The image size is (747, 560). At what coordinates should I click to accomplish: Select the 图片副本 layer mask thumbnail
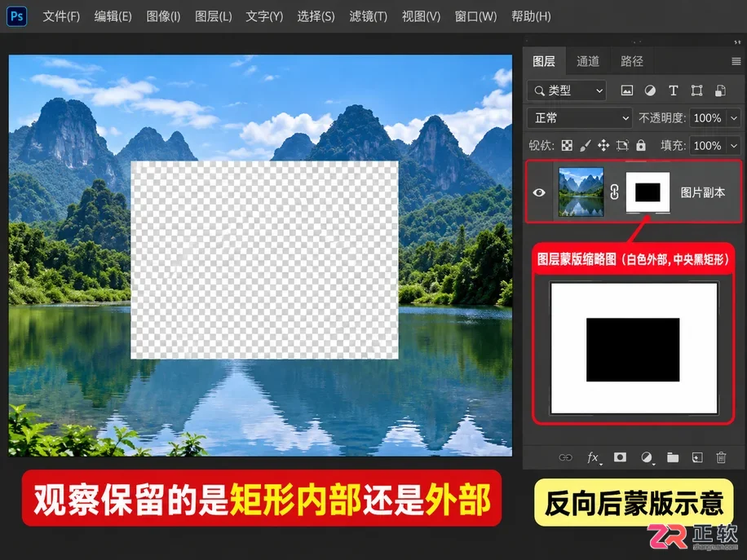[x=648, y=192]
